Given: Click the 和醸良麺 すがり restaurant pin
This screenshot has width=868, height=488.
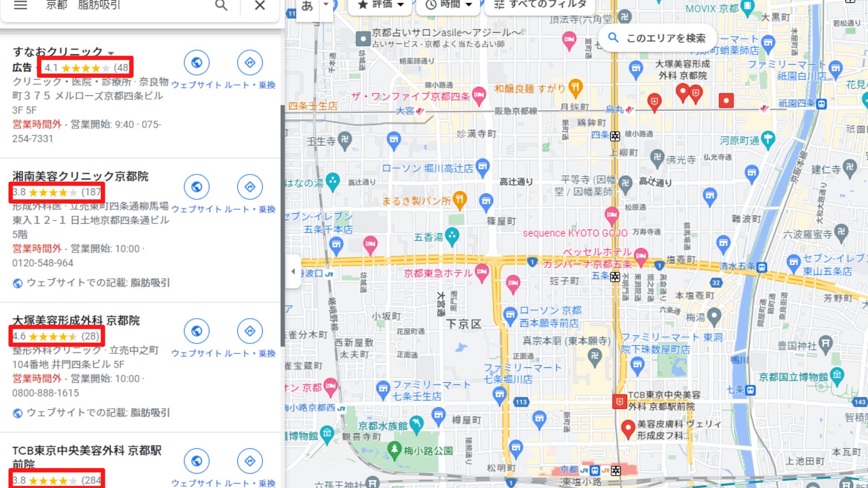Looking at the screenshot, I should [575, 88].
